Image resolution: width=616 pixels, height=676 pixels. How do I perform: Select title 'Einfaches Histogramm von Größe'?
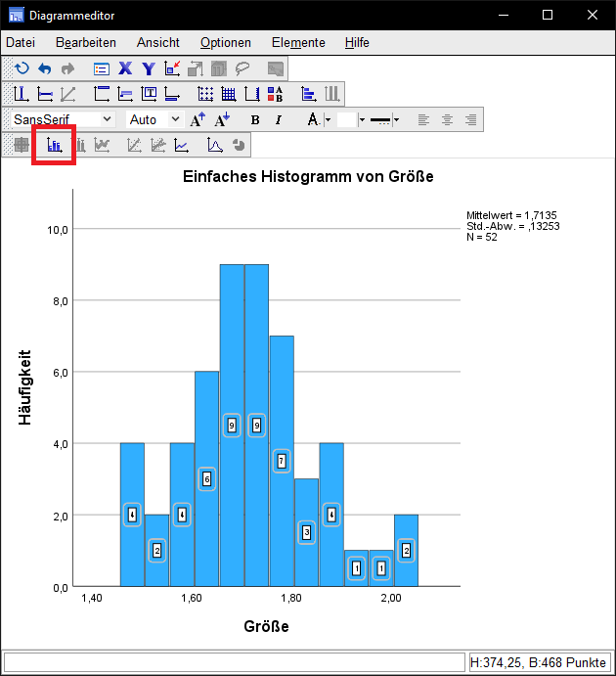tap(308, 176)
